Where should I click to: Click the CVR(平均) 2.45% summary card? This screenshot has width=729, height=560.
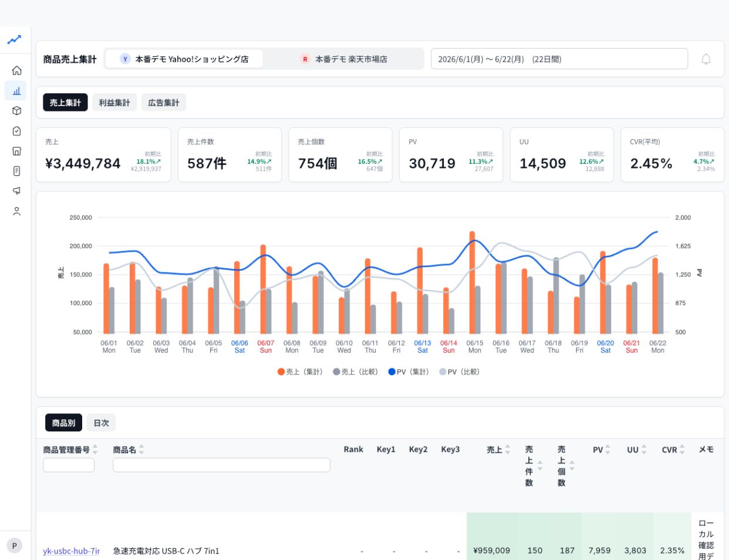(x=672, y=155)
